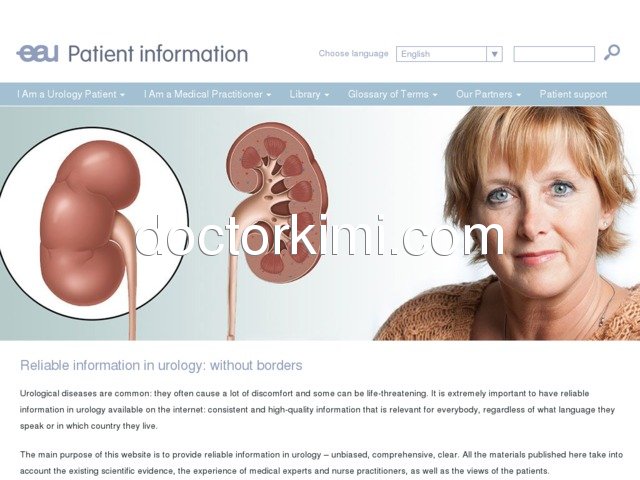Select the English language combo box

(x=449, y=54)
